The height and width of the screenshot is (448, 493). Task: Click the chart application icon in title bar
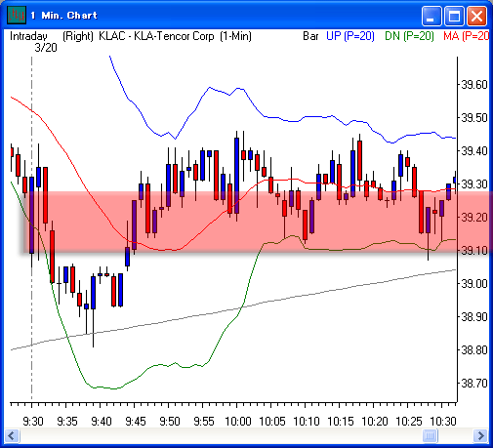point(17,16)
